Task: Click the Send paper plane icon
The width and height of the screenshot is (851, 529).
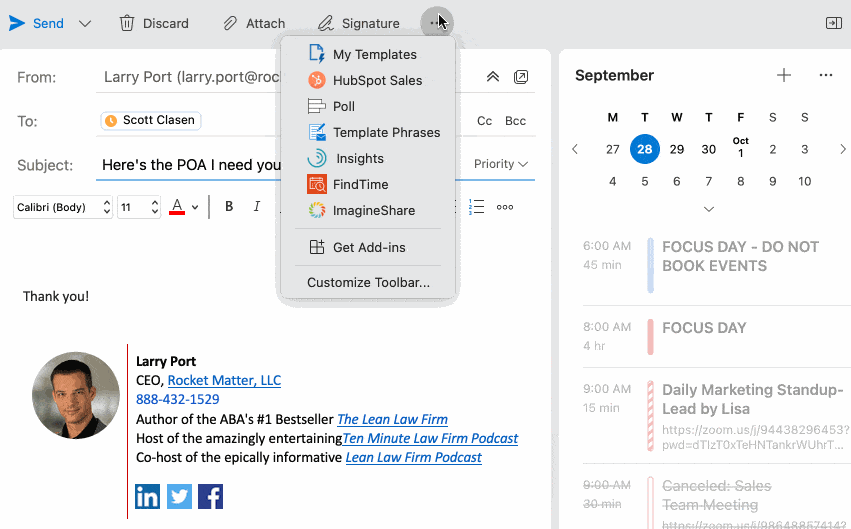Action: click(17, 23)
